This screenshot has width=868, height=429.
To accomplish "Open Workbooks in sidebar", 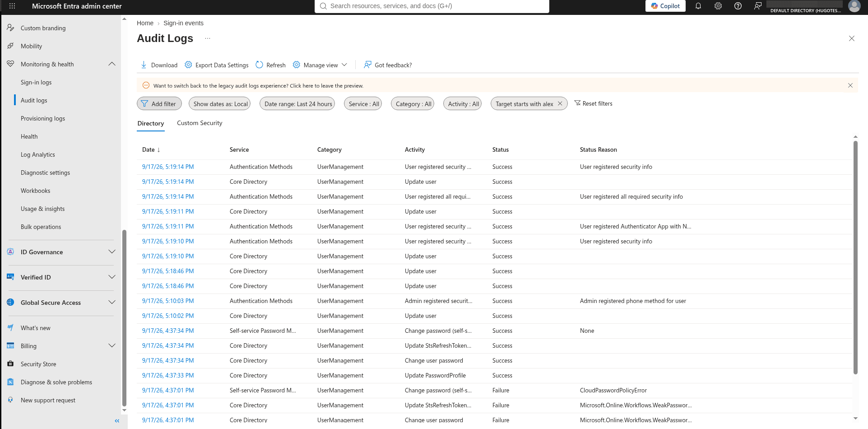I will coord(35,191).
